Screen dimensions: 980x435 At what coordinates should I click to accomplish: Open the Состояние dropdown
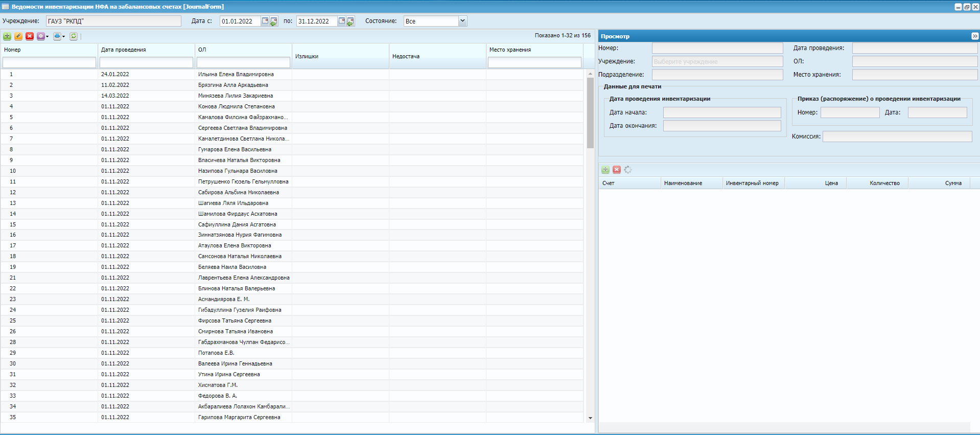pyautogui.click(x=462, y=21)
